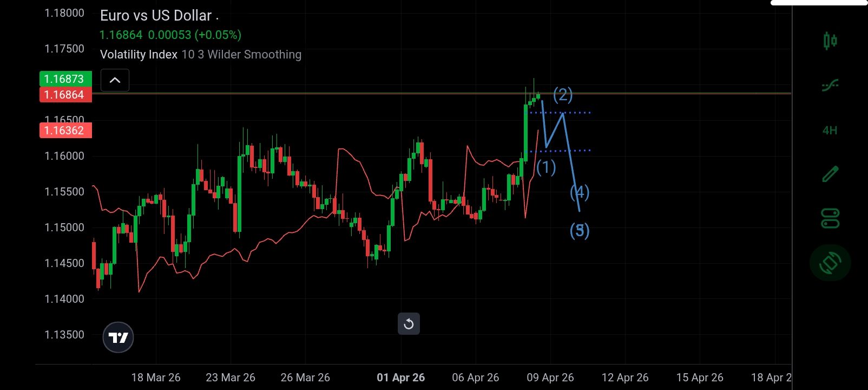Open the indicators menu icon
The image size is (868, 390).
point(830,85)
